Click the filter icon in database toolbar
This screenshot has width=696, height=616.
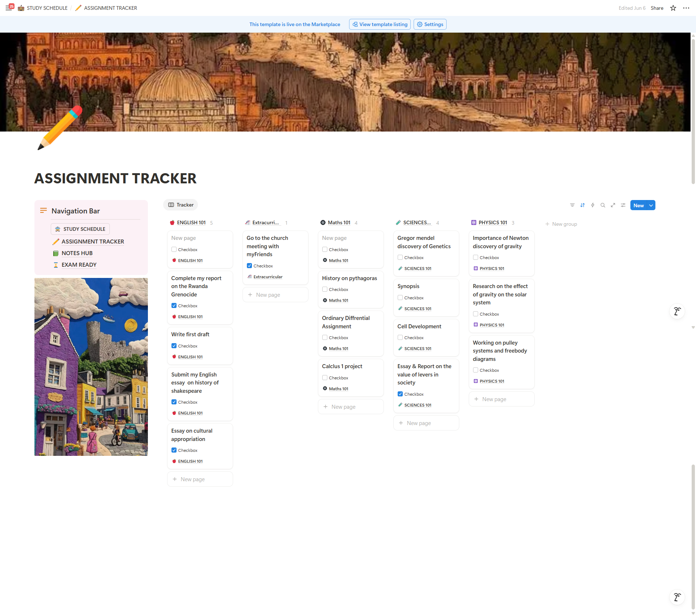pyautogui.click(x=572, y=205)
